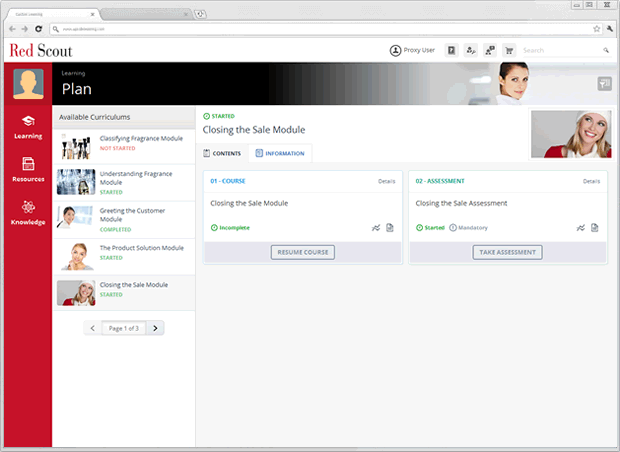Reload the browser page

coord(38,29)
